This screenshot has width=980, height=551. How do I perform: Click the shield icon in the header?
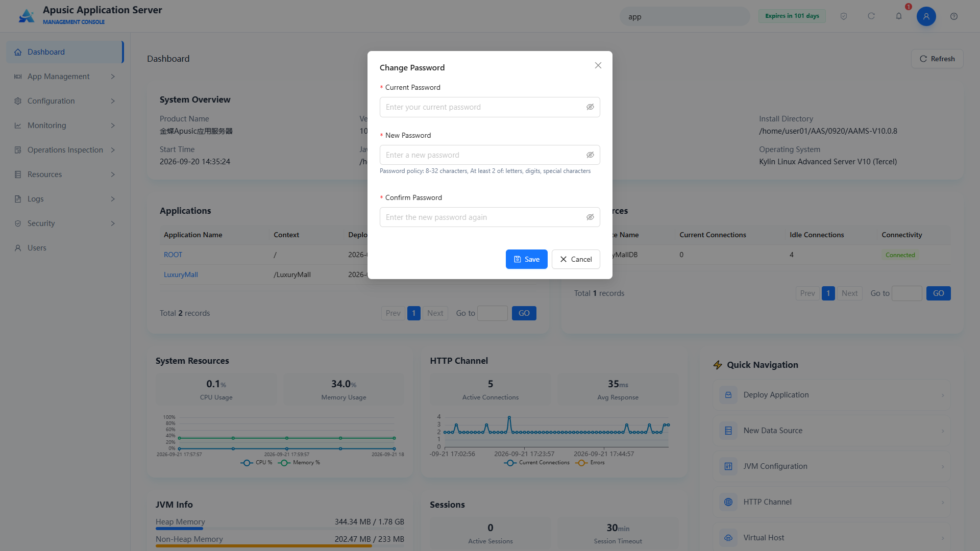(844, 16)
